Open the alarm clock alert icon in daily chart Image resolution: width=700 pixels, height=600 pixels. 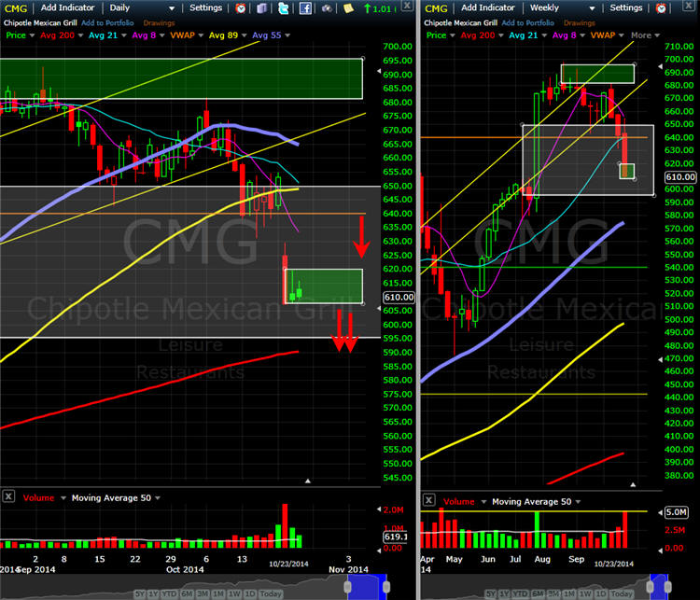coord(240,8)
